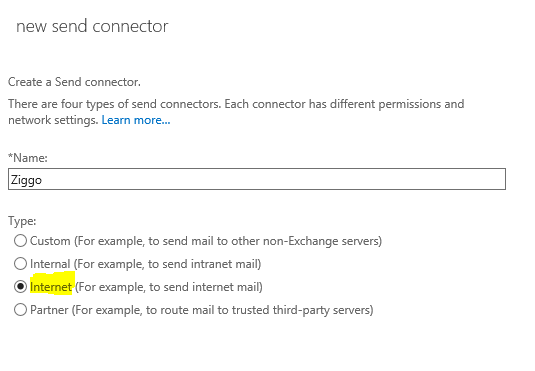Select the Custom connector type radio button
The image size is (535, 371).
(20, 241)
